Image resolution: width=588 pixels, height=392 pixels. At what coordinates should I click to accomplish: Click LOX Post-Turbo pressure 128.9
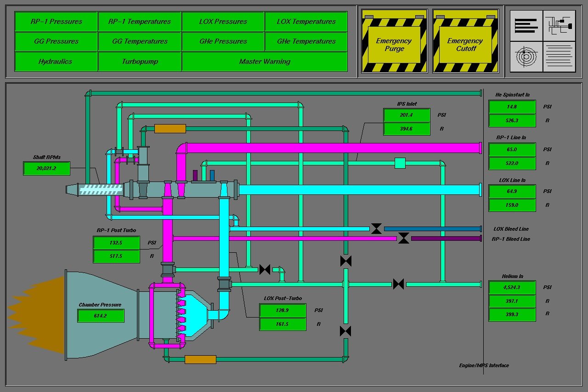pos(283,310)
